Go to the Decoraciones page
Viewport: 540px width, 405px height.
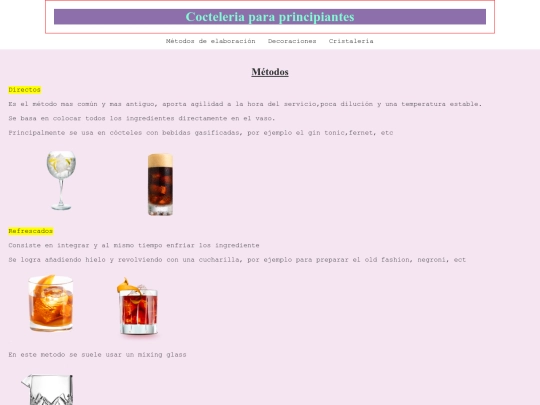pos(292,41)
